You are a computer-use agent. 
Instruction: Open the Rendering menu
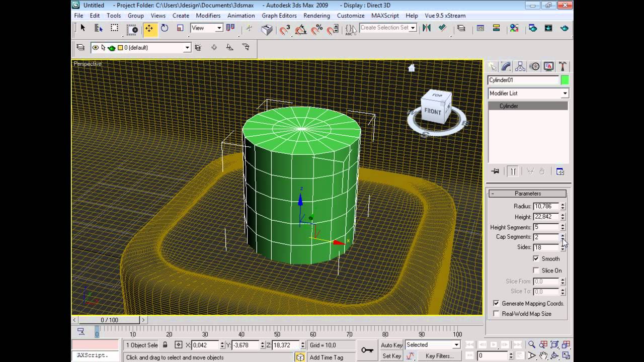click(317, 16)
